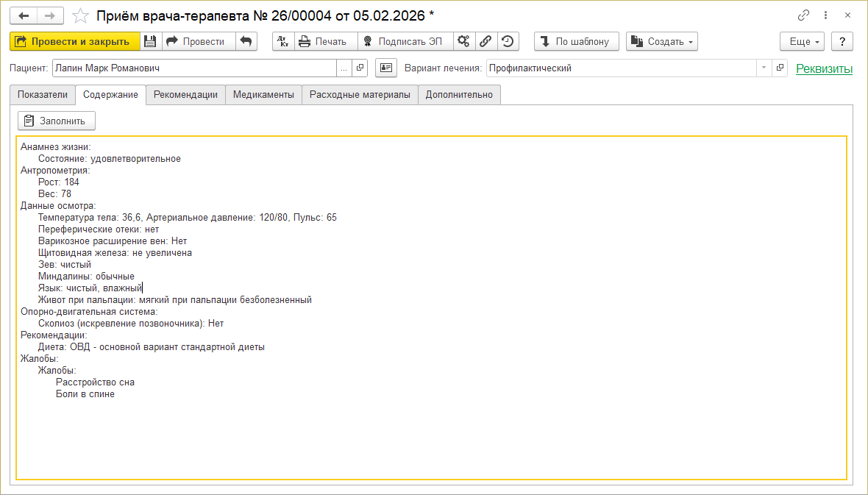Click the 'Боли в спине' line
Screen dimensions: 868x495
[x=85, y=394]
